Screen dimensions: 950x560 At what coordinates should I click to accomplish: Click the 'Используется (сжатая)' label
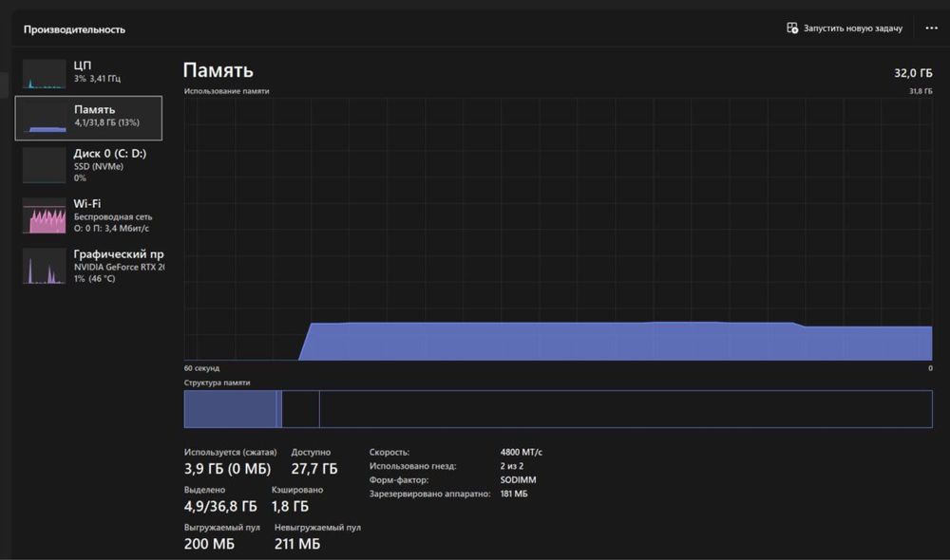(230, 452)
